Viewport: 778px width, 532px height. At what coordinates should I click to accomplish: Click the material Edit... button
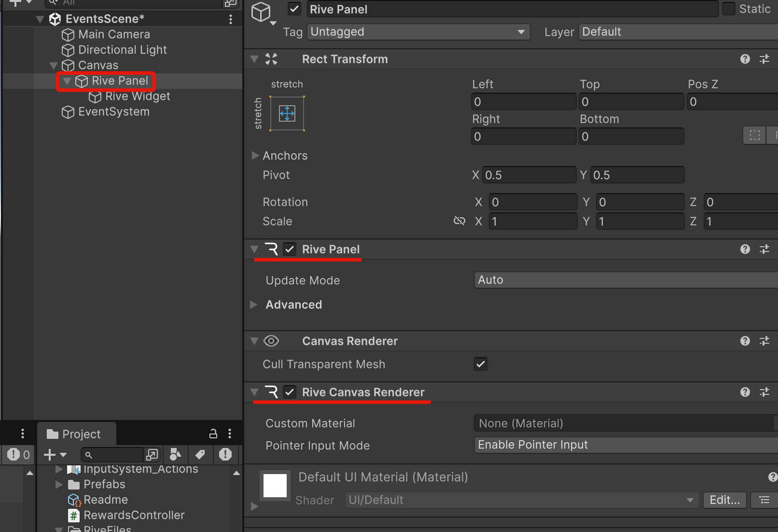pyautogui.click(x=724, y=500)
